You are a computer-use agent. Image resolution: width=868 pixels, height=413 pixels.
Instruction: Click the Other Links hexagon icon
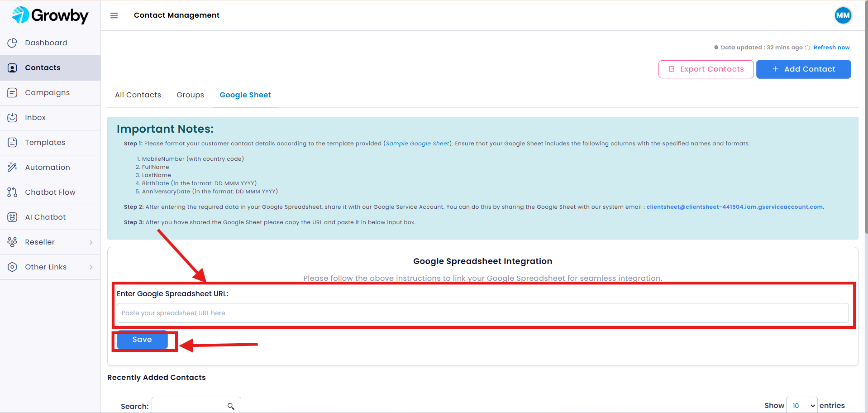point(12,267)
